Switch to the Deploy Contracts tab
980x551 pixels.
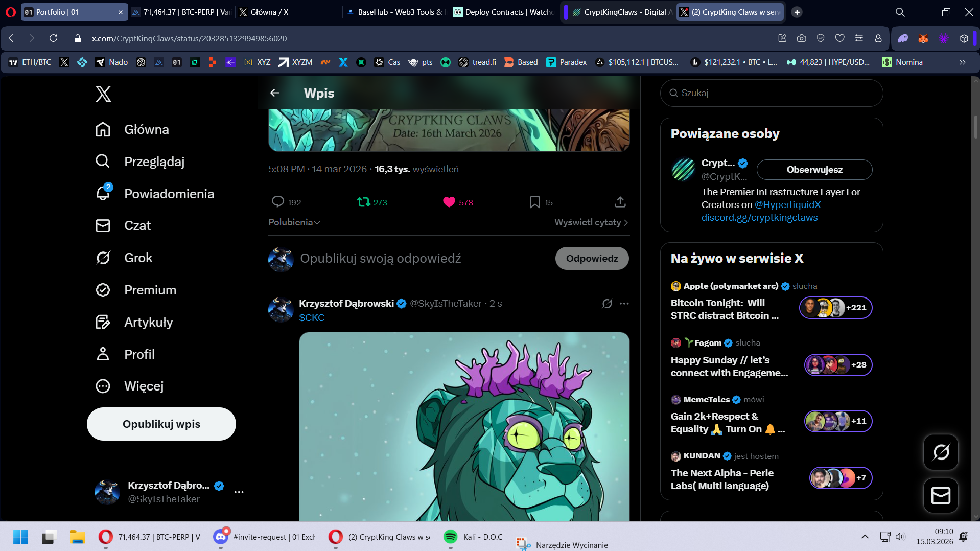coord(503,12)
